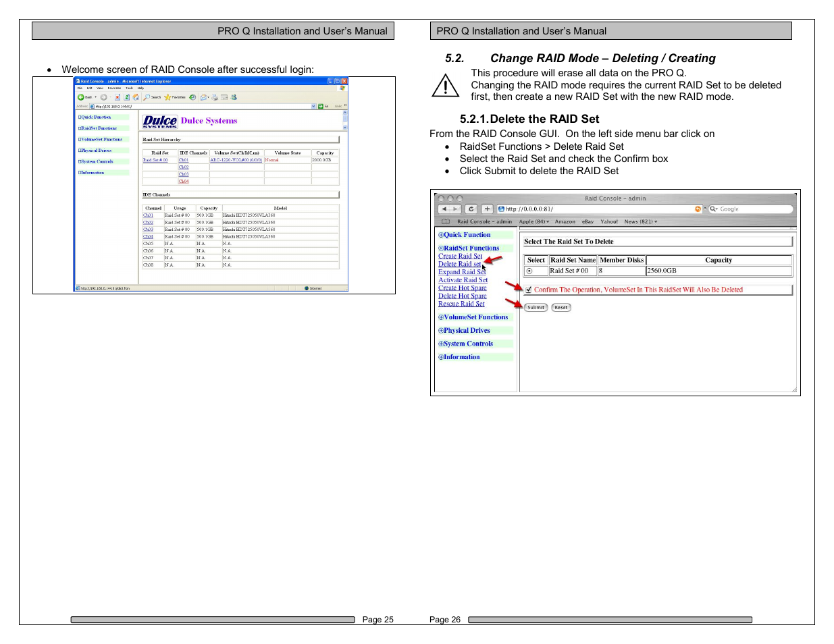Open the Delete Raid Set link
Screen dimensions: 834x644
click(x=460, y=265)
